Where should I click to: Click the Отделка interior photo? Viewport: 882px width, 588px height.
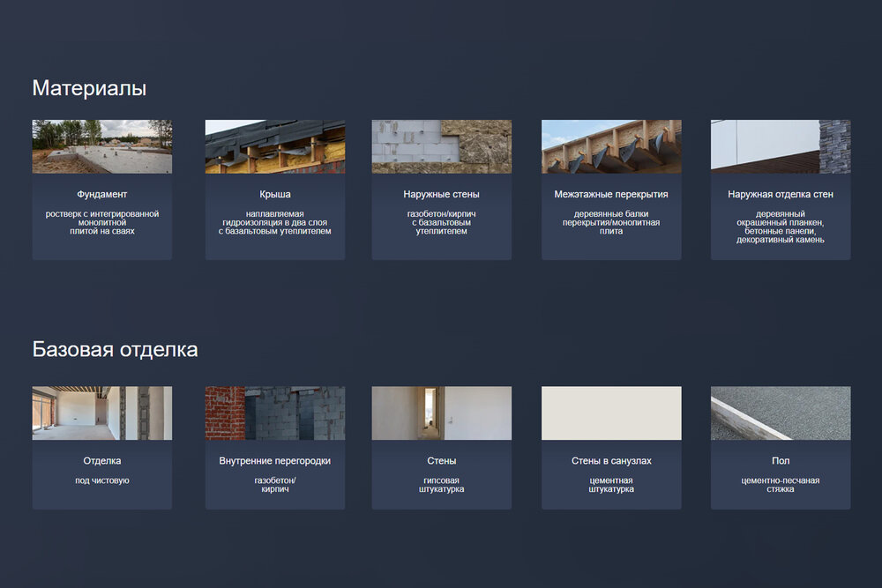101,413
